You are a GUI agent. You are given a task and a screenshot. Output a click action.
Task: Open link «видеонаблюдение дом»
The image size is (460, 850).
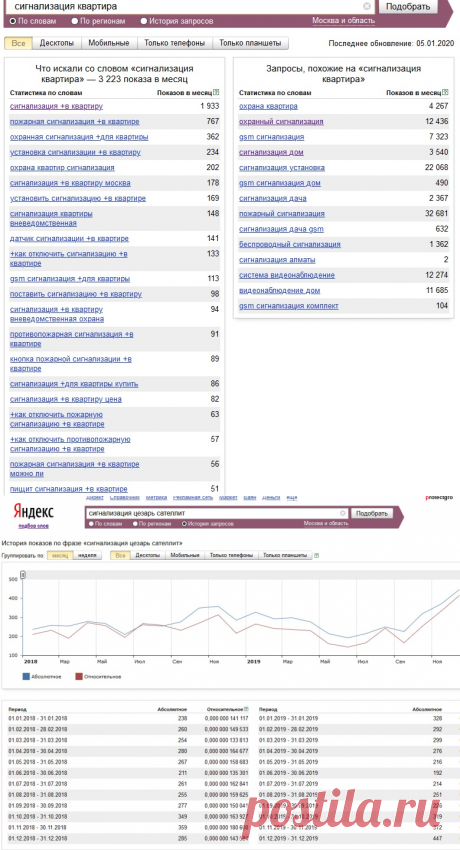coord(280,291)
